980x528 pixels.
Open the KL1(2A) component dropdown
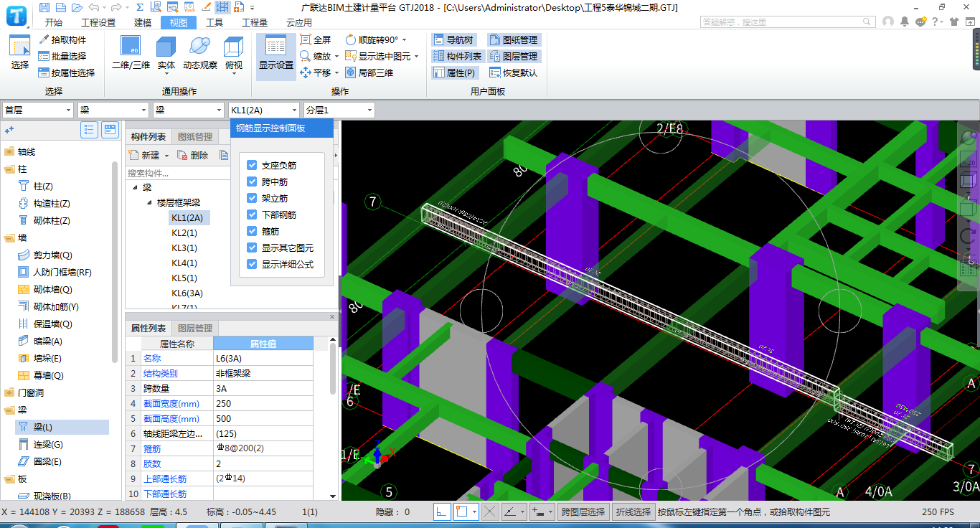263,110
